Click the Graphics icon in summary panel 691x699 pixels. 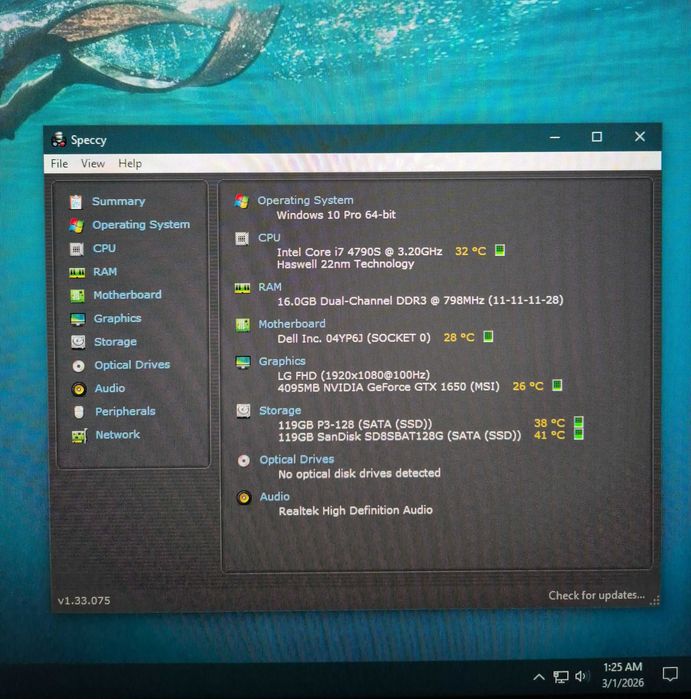243,362
